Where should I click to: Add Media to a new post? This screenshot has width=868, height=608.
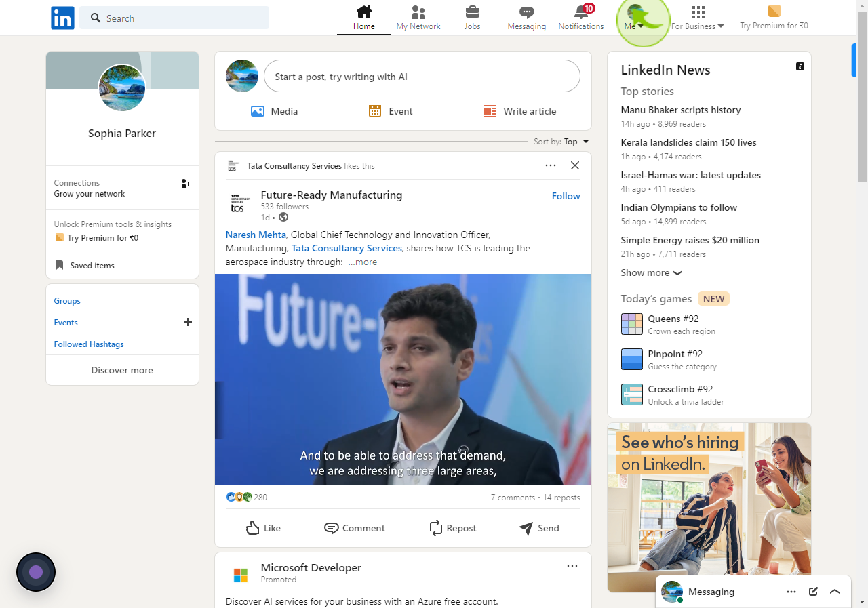(x=275, y=111)
